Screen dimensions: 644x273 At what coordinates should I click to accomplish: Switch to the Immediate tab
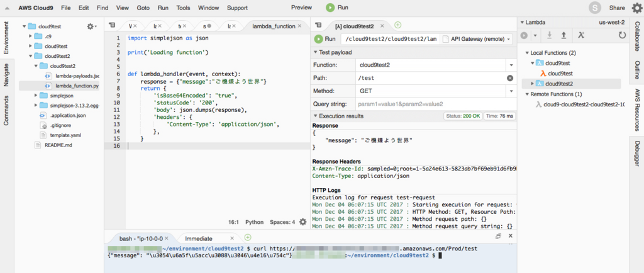tap(199, 238)
